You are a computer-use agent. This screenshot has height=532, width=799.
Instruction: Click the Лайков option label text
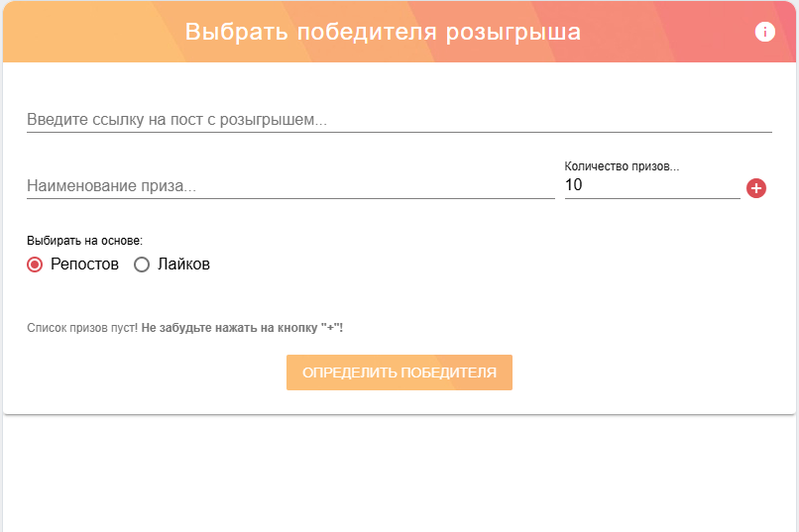tap(183, 265)
